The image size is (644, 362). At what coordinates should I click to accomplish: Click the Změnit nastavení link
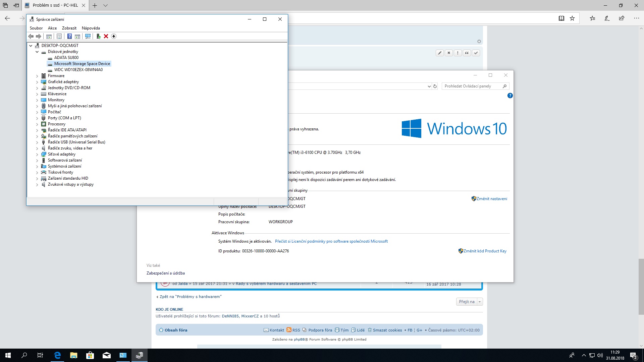[491, 199]
